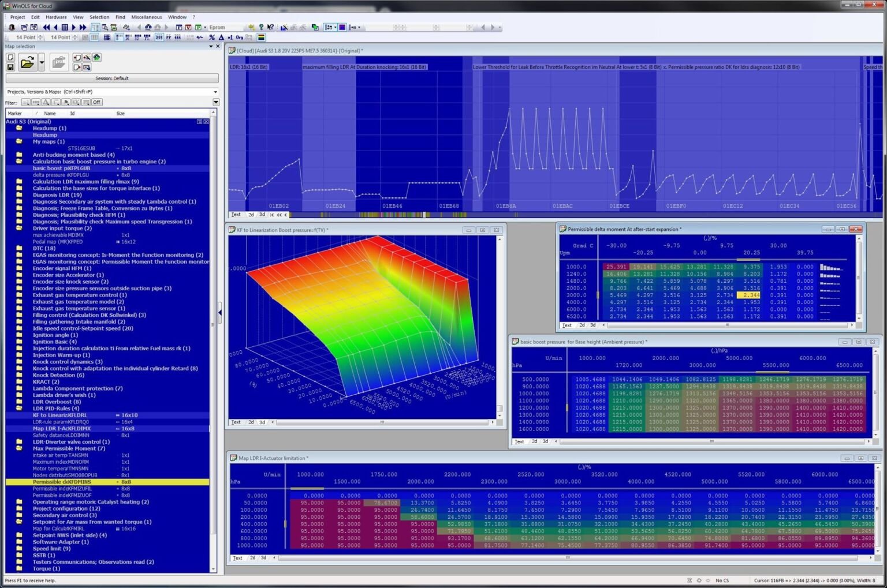Viewport: 887px width, 588px height.
Task: Toggle the 255 decimal display mode
Action: tap(158, 37)
